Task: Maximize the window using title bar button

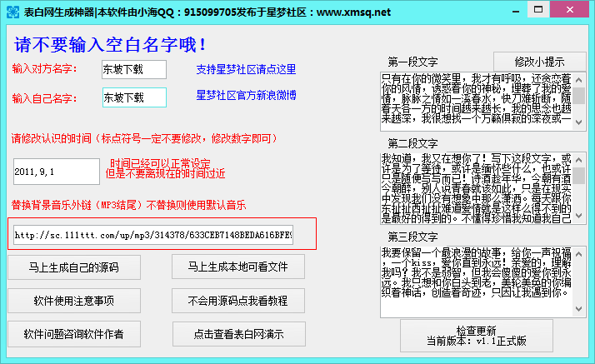Action: coord(538,9)
